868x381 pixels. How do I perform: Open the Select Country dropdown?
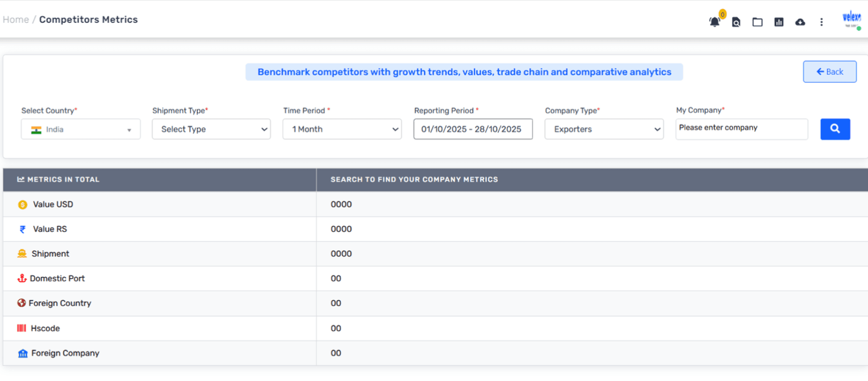click(81, 130)
